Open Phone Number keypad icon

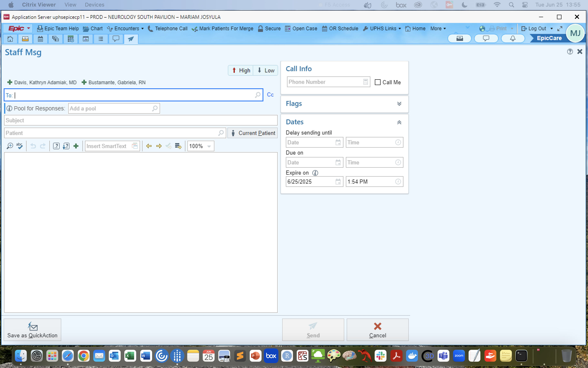point(366,82)
